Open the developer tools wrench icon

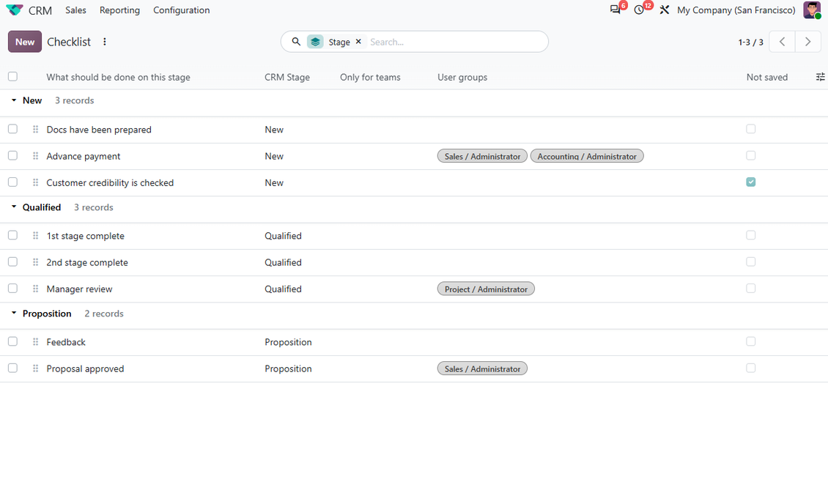point(665,10)
